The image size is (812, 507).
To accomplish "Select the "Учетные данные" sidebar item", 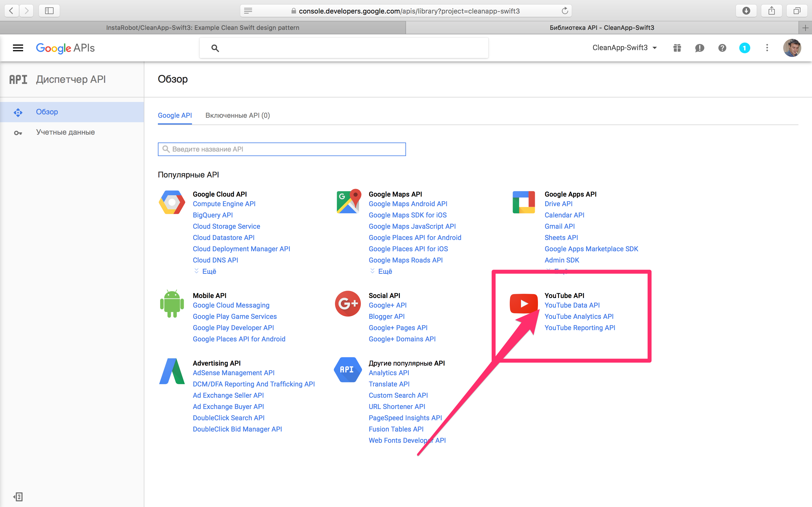I will point(65,132).
